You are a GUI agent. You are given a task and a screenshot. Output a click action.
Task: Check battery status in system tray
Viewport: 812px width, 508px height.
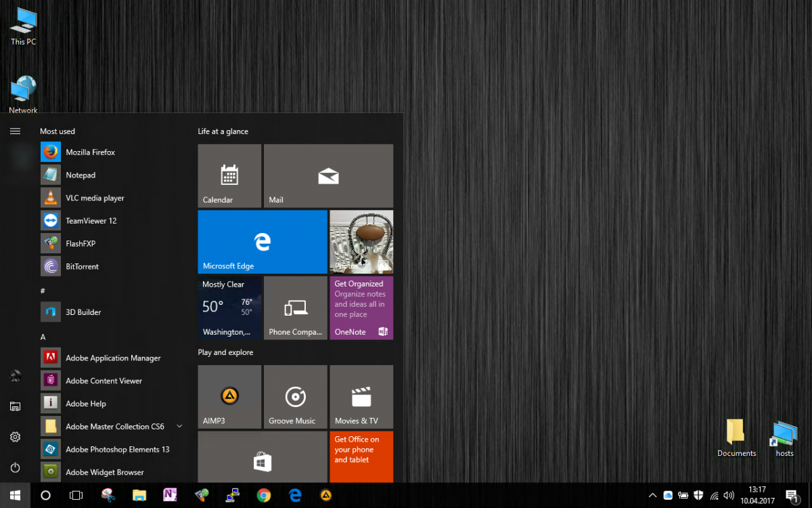click(x=683, y=495)
